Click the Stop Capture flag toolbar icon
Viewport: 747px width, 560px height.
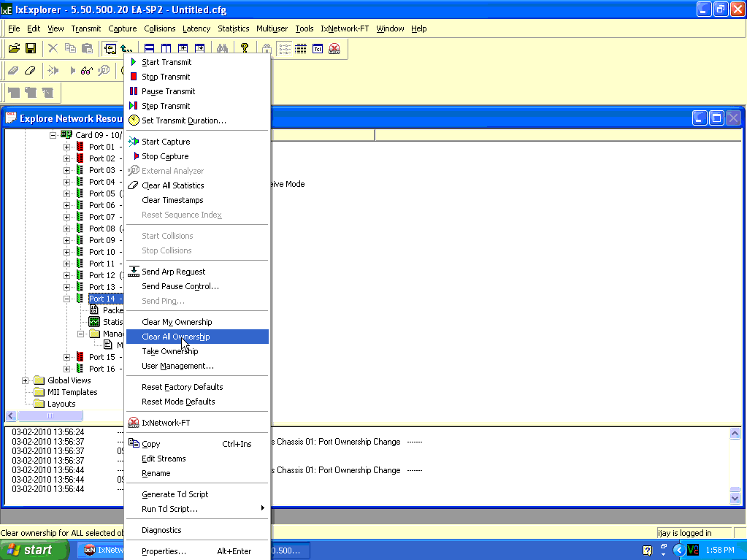click(72, 71)
